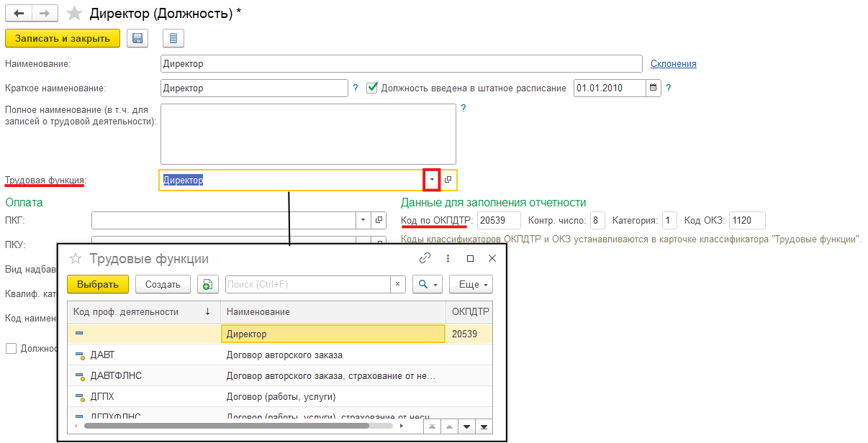
Task: Click the ДГПХ row item icon
Action: 79,396
